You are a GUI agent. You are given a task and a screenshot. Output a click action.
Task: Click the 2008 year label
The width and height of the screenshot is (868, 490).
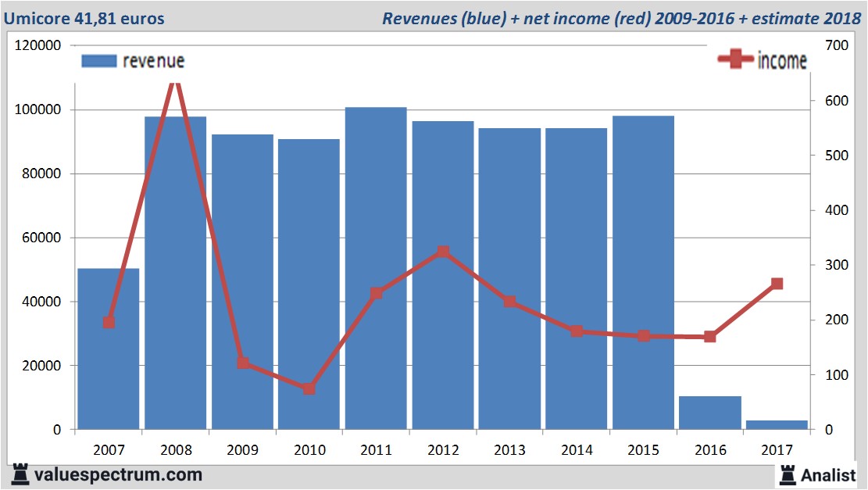pyautogui.click(x=176, y=449)
